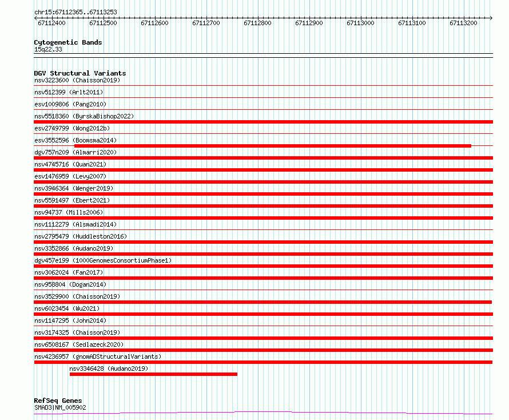The height and width of the screenshot is (420, 509).
Task: Click nsv958804 (Dogan2014) label
Action: click(x=70, y=284)
